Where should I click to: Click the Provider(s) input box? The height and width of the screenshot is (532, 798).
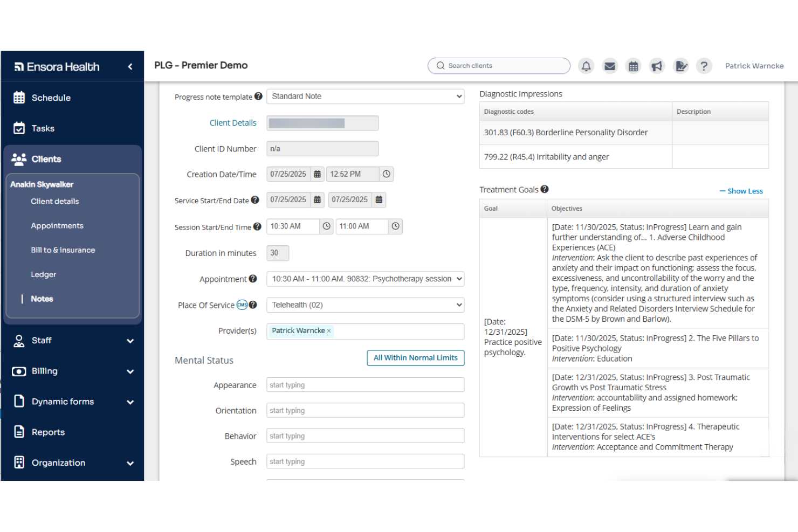tap(366, 331)
